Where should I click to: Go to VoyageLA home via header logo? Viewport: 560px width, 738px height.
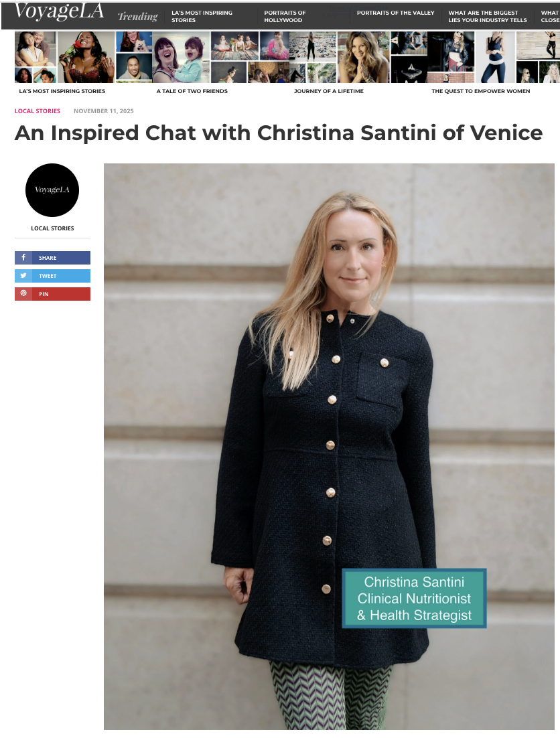(59, 11)
